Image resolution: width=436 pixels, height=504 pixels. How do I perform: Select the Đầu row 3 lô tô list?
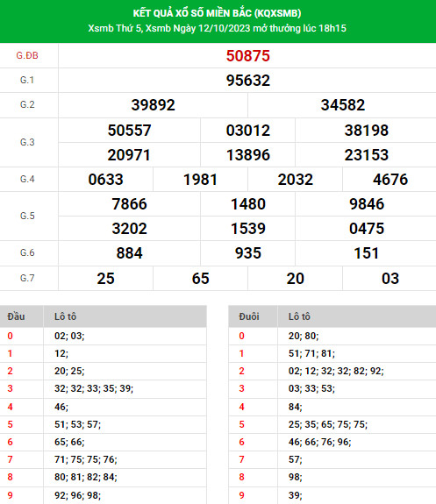click(x=94, y=388)
